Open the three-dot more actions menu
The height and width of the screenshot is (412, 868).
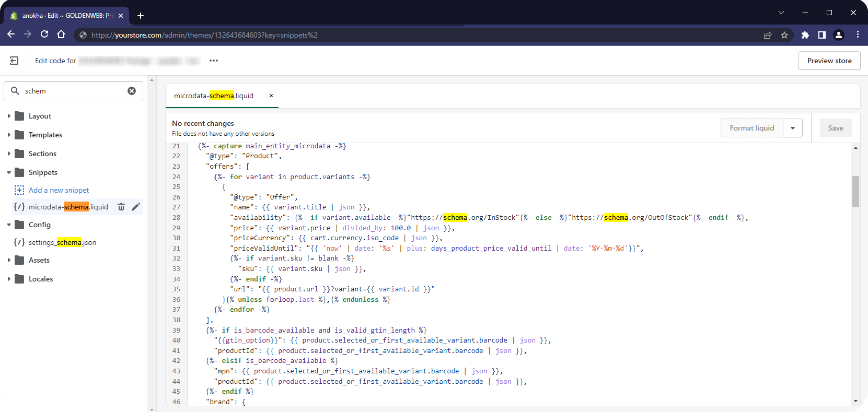214,61
